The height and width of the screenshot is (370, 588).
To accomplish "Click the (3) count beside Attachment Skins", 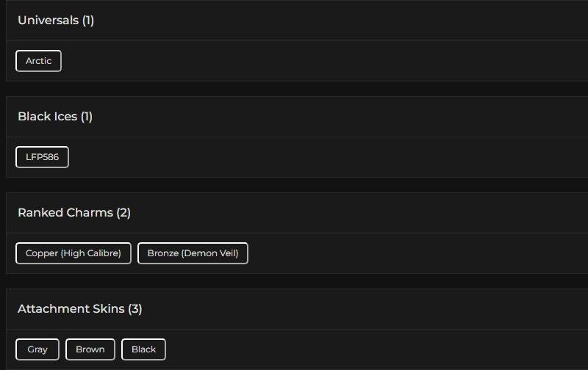I will (x=135, y=309).
